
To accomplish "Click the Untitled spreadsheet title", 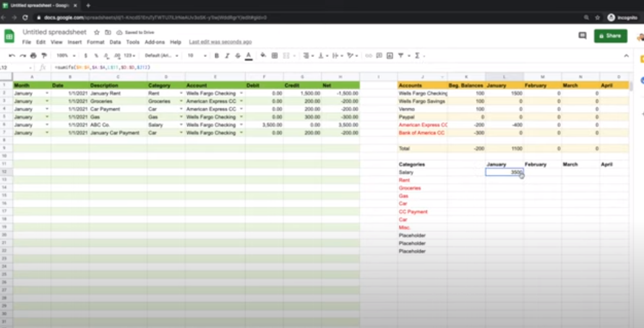I will [x=54, y=32].
